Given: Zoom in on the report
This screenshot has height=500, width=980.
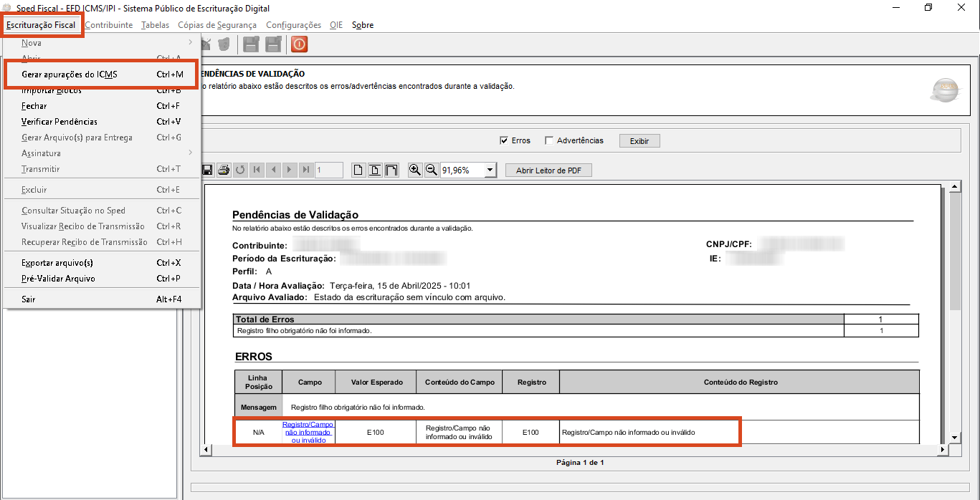Looking at the screenshot, I should [414, 170].
